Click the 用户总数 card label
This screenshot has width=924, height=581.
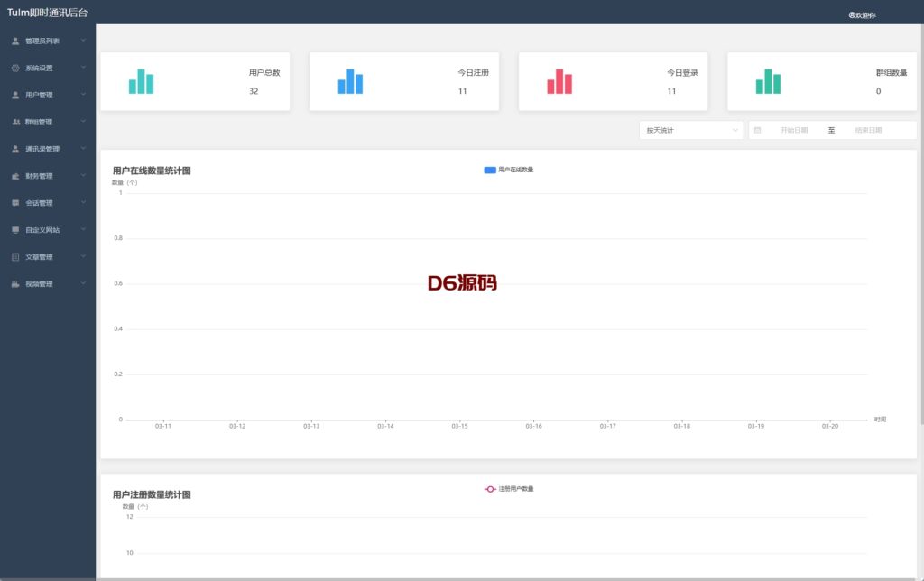(264, 72)
